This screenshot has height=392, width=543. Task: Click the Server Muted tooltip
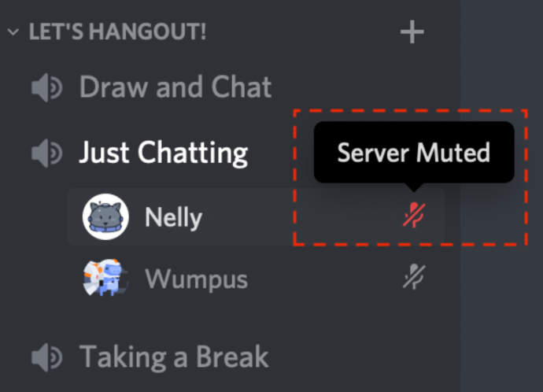click(x=414, y=153)
